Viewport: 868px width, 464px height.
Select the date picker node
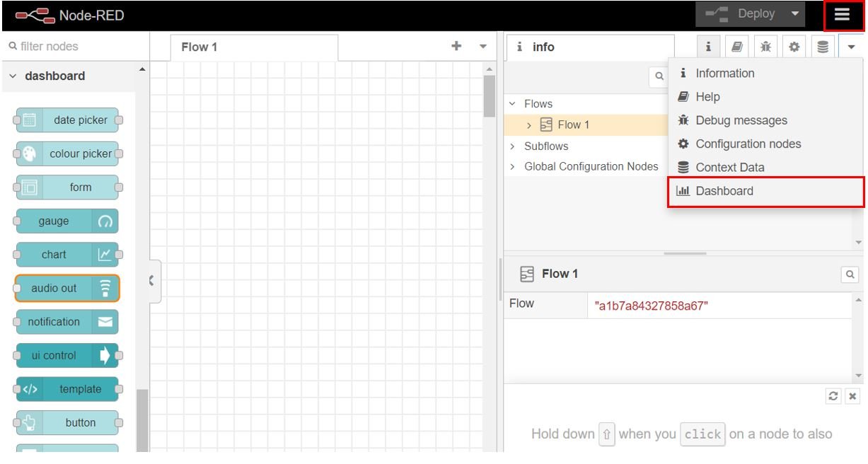click(67, 120)
